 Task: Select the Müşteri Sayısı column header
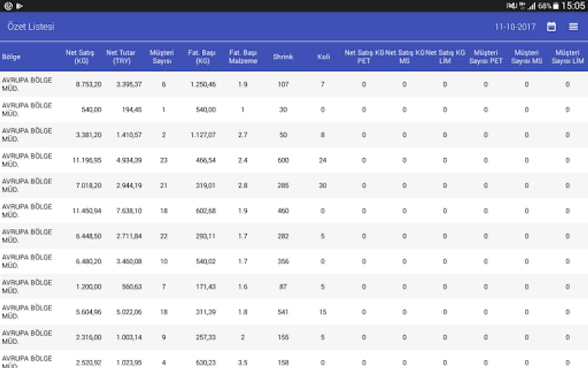[x=162, y=57]
